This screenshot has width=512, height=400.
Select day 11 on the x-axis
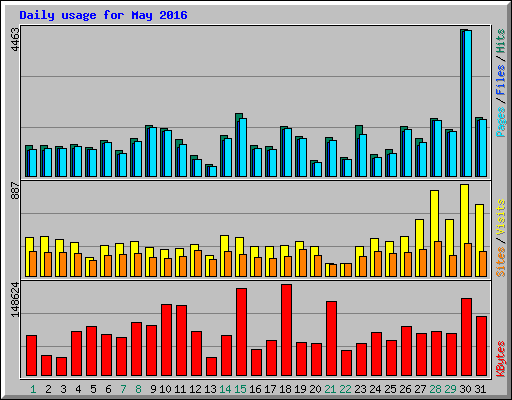pos(180,389)
